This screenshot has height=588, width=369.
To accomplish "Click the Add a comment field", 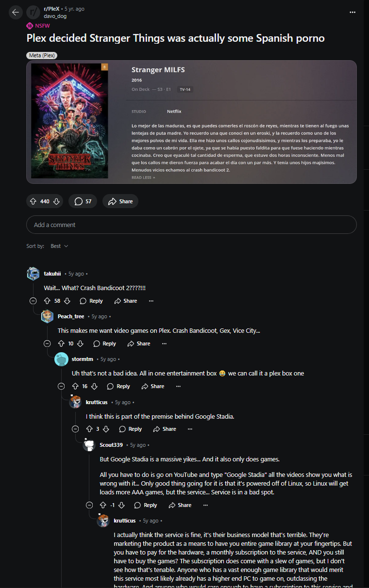I will pyautogui.click(x=191, y=225).
